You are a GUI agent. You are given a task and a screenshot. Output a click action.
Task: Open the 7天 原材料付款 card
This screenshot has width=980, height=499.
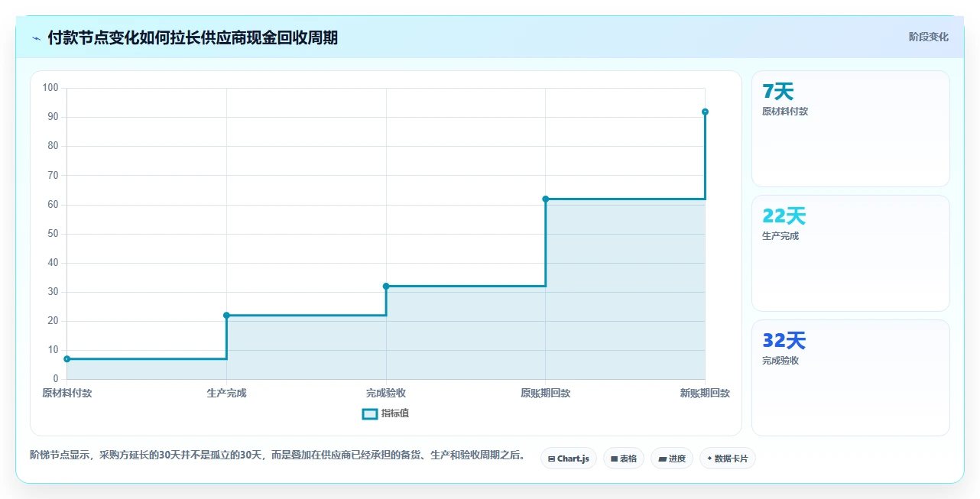851,129
